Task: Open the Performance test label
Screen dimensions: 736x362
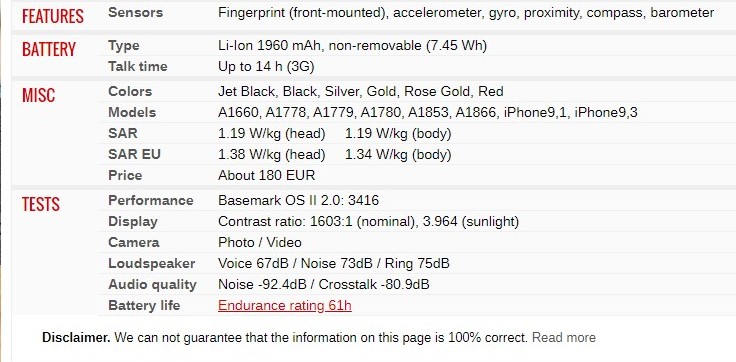Action: pos(151,200)
